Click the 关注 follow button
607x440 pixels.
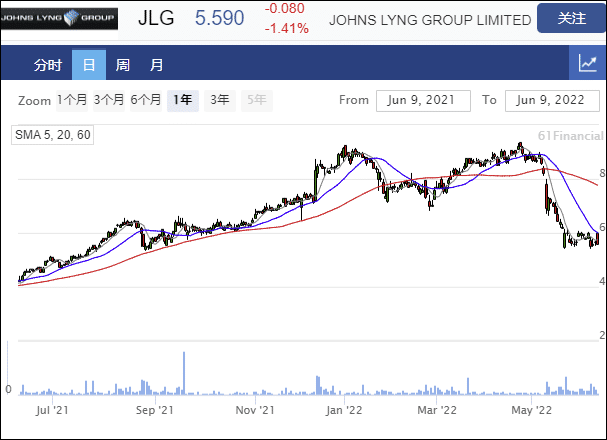click(x=571, y=18)
